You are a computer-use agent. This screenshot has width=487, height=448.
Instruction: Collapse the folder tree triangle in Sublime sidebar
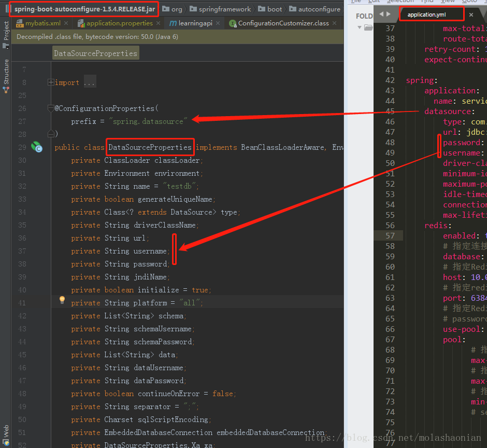coord(360,27)
